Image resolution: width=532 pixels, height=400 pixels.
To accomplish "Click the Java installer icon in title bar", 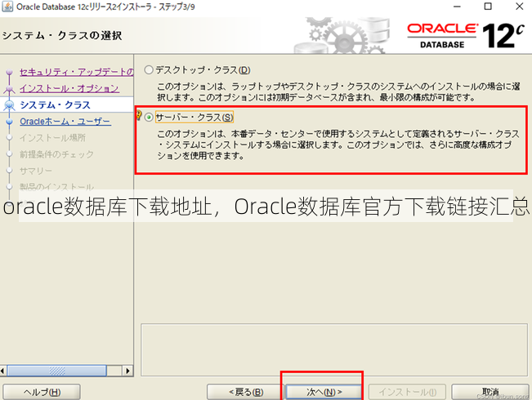I will pos(7,7).
